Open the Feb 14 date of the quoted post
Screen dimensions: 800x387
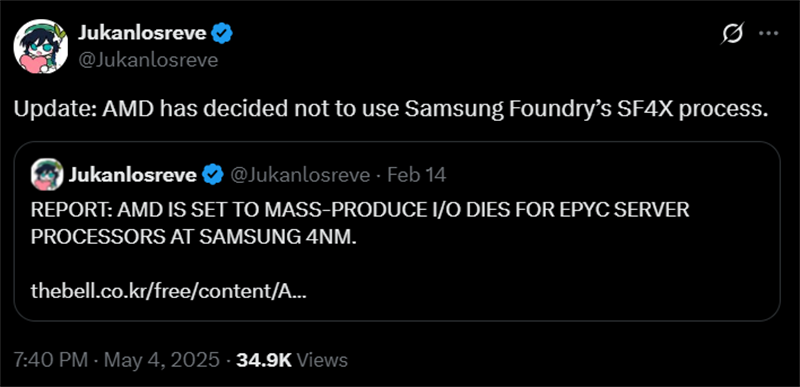tap(417, 175)
